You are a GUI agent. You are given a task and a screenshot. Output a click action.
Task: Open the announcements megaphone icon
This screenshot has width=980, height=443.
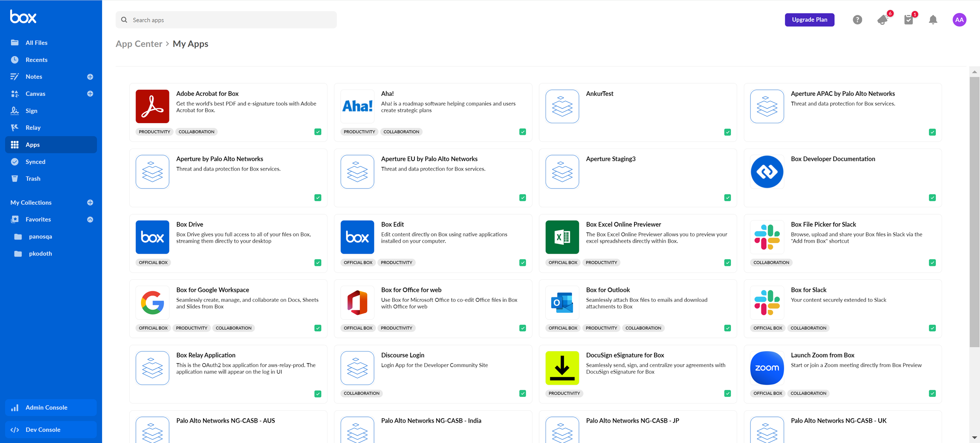pos(883,20)
